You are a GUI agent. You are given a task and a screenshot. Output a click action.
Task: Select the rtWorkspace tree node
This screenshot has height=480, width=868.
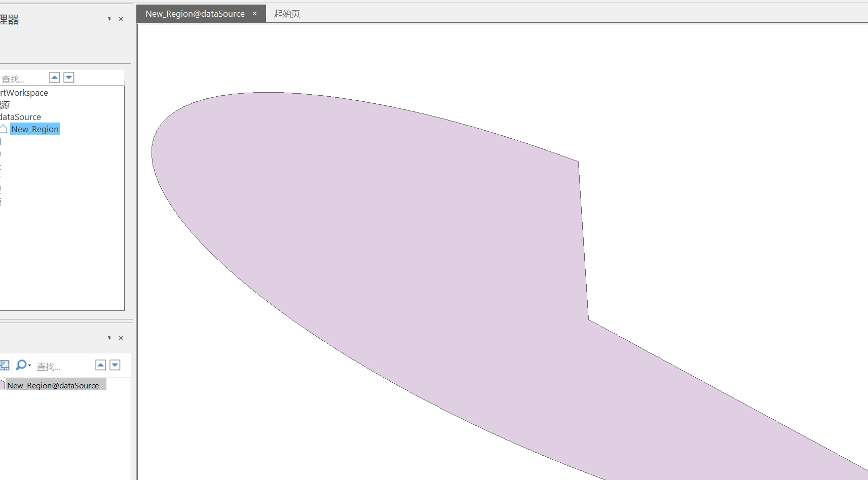pyautogui.click(x=24, y=93)
